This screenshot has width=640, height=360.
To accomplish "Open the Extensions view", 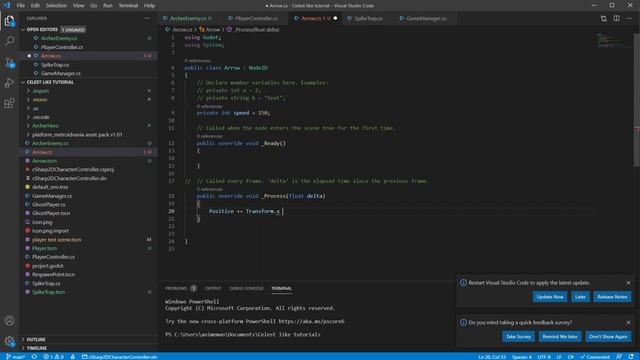I will [x=9, y=103].
